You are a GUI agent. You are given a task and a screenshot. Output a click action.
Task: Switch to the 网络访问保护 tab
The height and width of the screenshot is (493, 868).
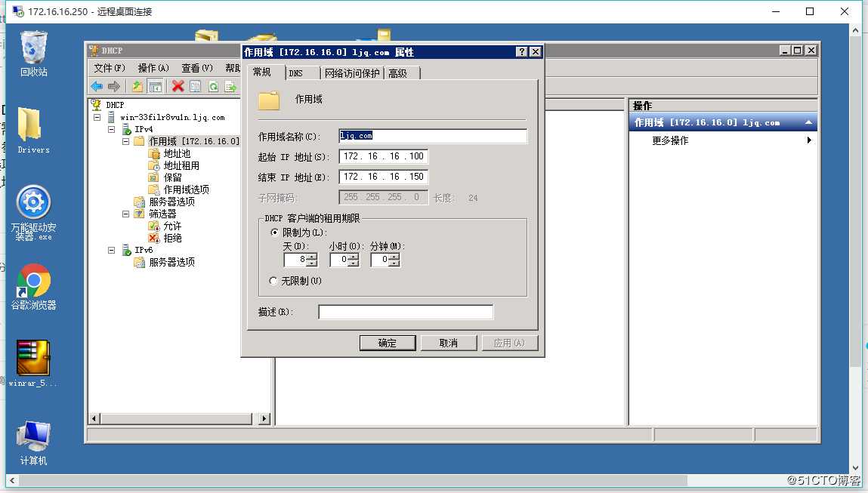pos(352,73)
